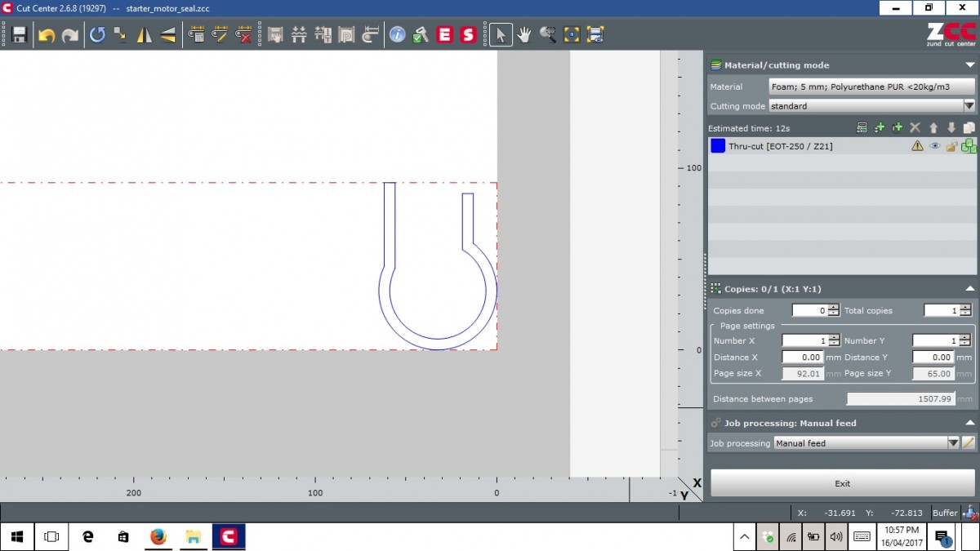Copy the method with the pages icon

[969, 128]
